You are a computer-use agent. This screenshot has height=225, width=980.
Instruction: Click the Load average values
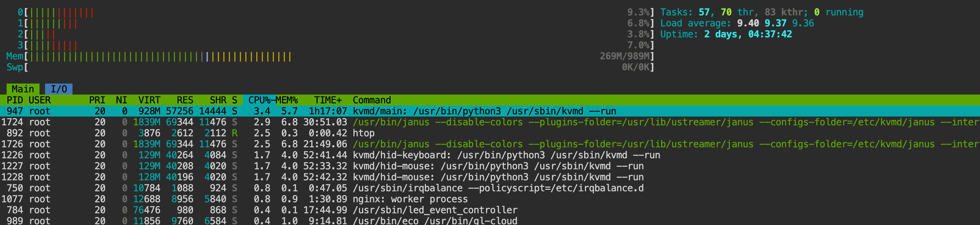(775, 23)
